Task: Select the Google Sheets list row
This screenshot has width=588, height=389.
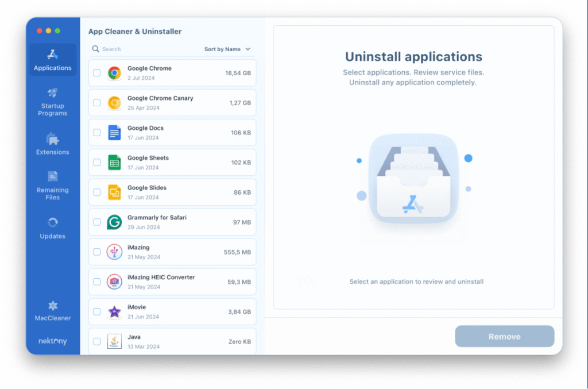Action: point(172,163)
